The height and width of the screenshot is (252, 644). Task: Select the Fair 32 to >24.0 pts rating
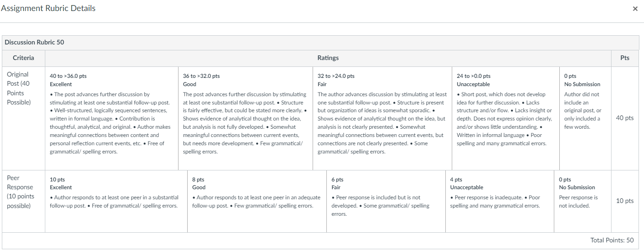click(x=382, y=118)
